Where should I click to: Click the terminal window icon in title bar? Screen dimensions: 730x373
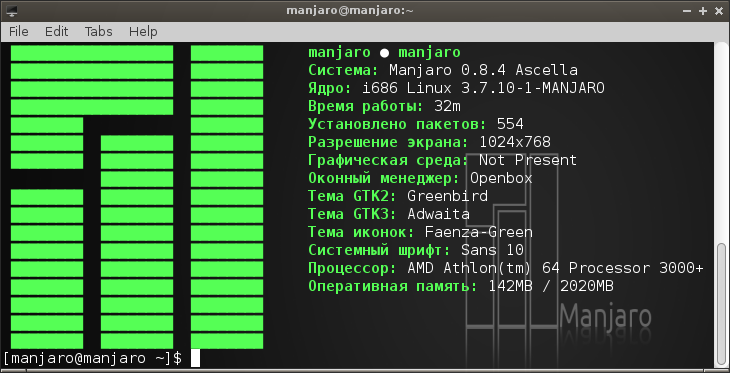pyautogui.click(x=12, y=10)
